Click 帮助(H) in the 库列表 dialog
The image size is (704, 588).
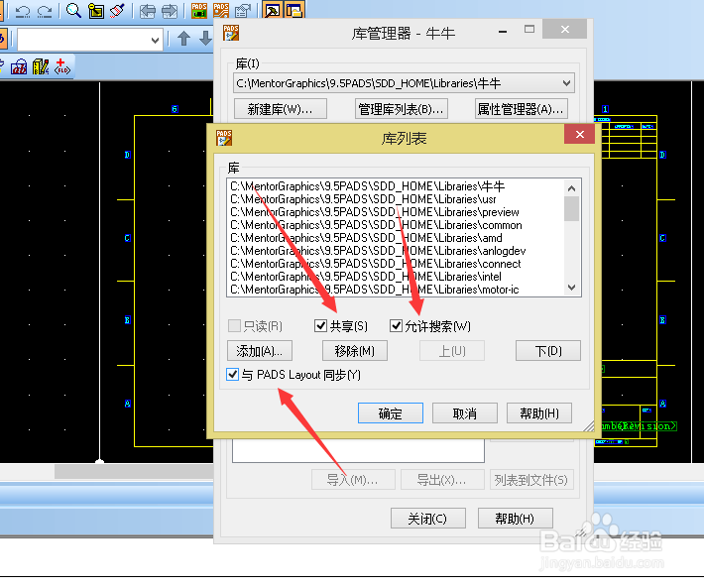[539, 412]
